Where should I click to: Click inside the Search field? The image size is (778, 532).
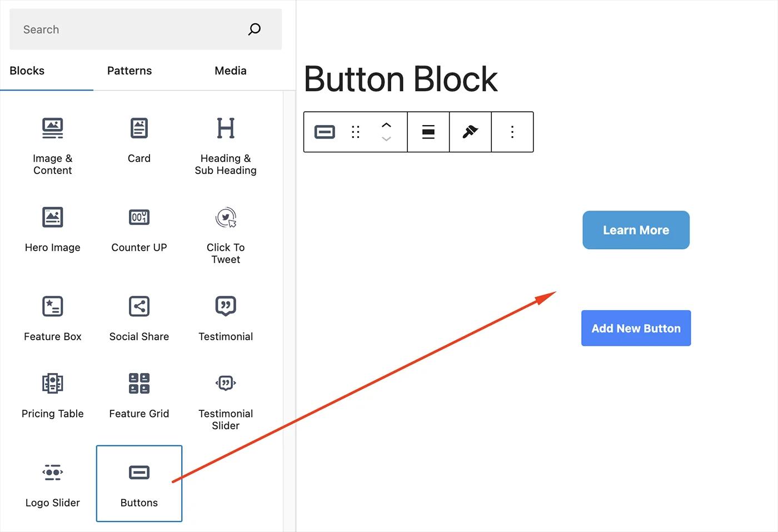coord(111,29)
